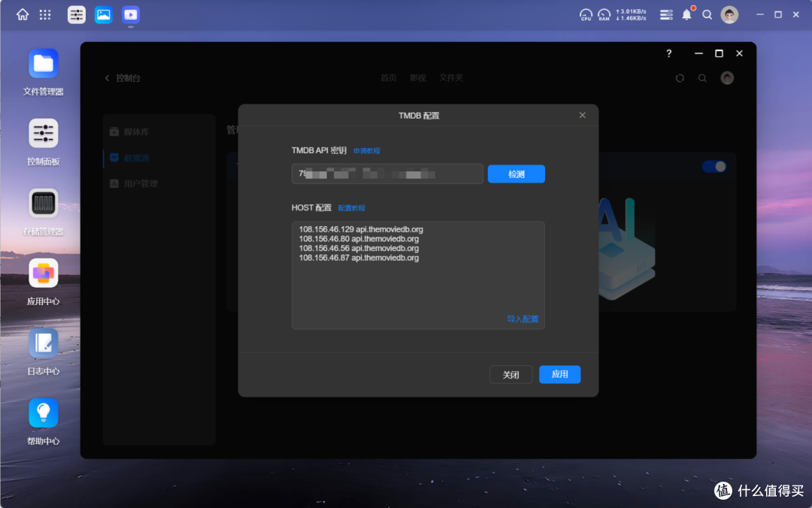The height and width of the screenshot is (508, 812).
Task: Click the 导入配置 import link
Action: point(523,319)
